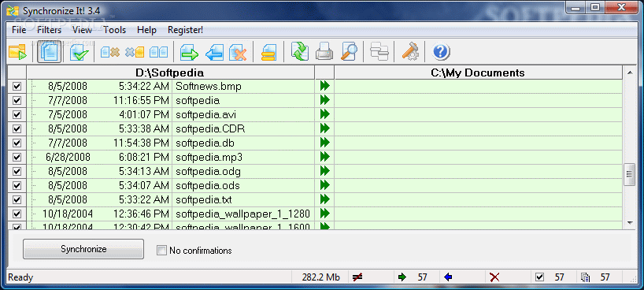Click the Ready status text

coord(20,277)
